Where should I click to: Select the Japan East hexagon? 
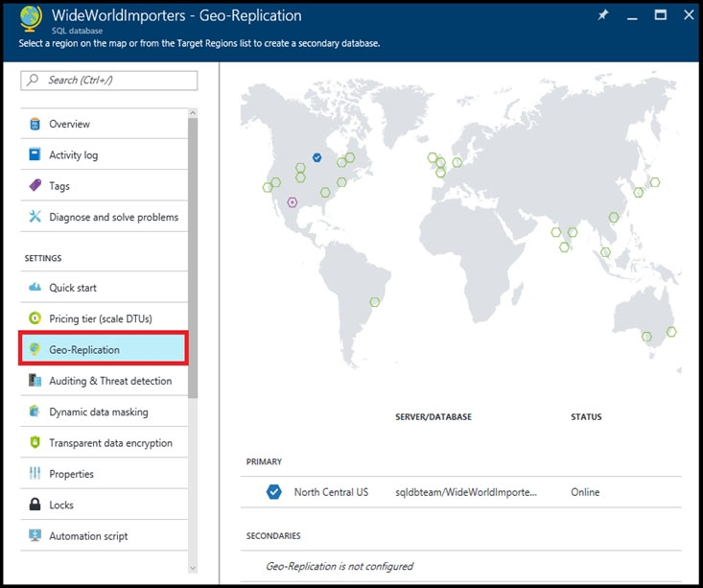(655, 182)
